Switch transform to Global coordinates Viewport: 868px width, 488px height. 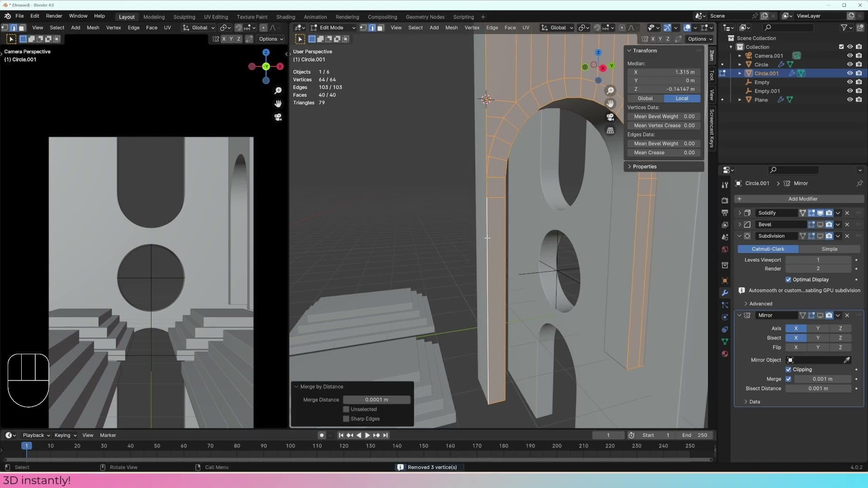pos(645,99)
